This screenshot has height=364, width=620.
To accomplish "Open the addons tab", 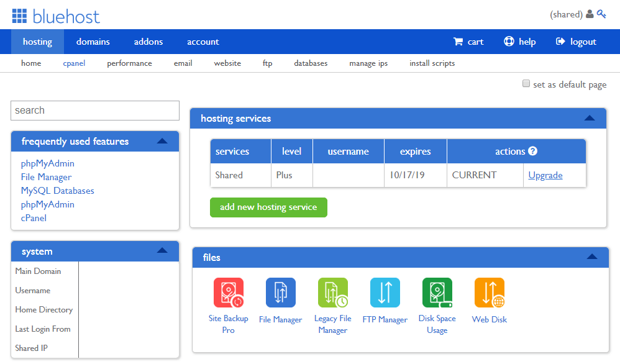I will click(148, 42).
